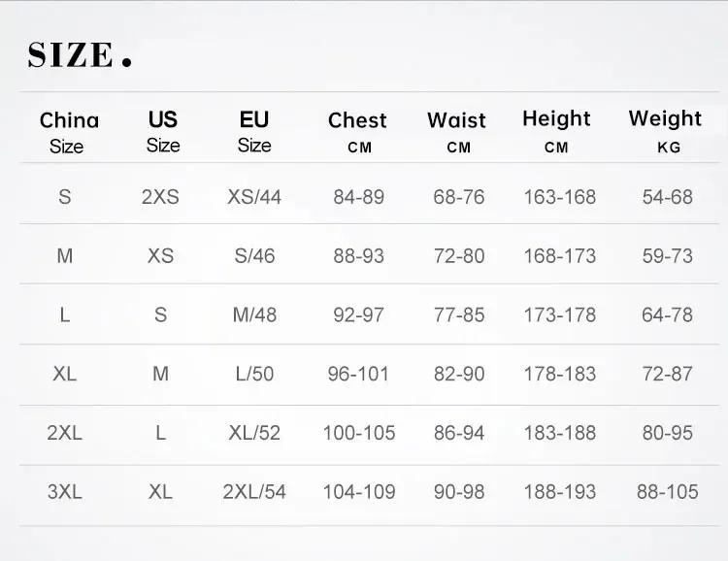The image size is (728, 561).
Task: Click the 2XL China size cell
Action: (x=65, y=433)
